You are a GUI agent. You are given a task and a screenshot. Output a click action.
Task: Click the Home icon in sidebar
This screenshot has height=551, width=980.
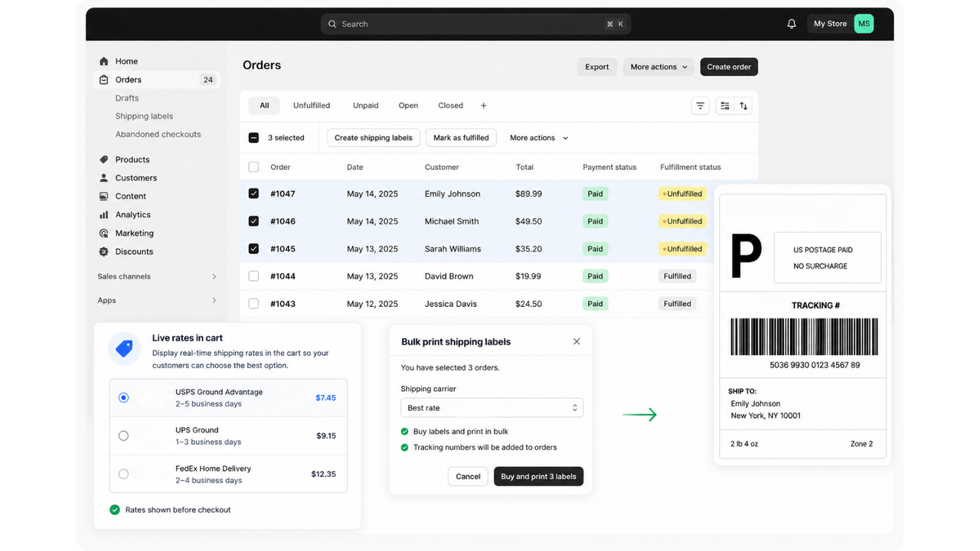click(x=104, y=61)
